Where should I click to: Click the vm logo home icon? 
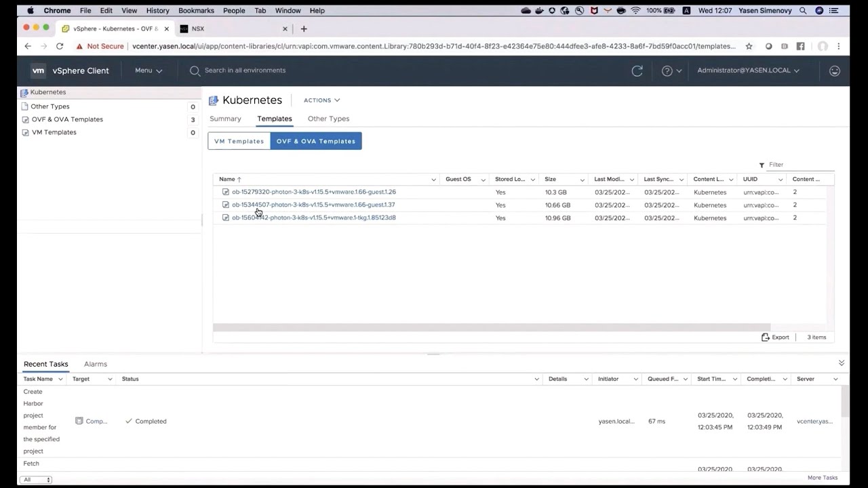(39, 70)
